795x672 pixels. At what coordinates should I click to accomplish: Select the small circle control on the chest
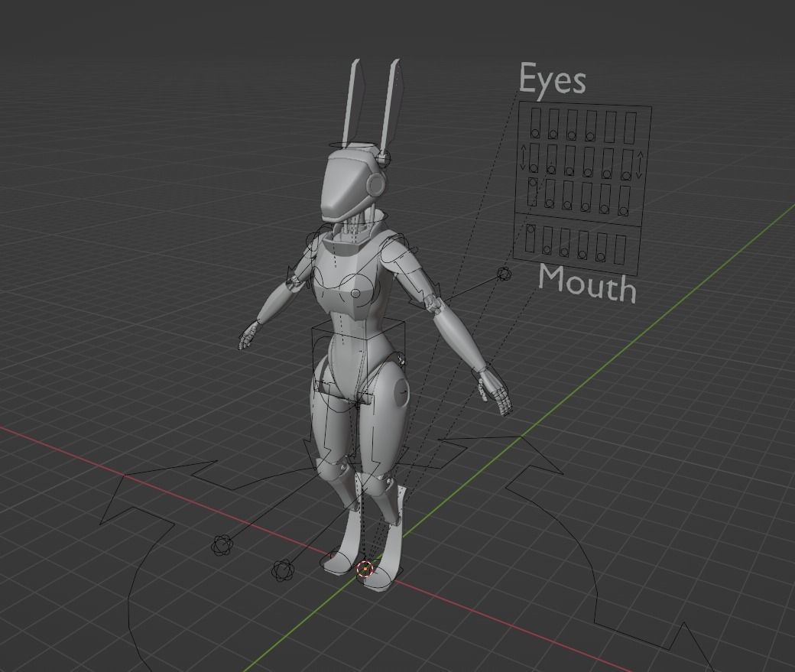click(x=355, y=294)
